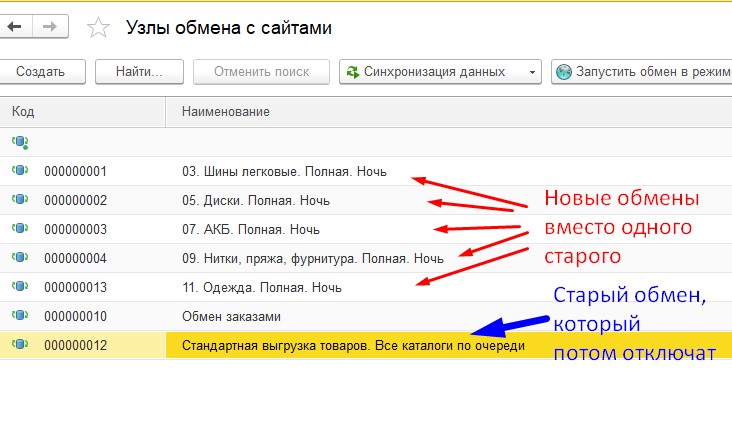
Task: Open the Синхронизация данных dropdown
Action: [440, 72]
